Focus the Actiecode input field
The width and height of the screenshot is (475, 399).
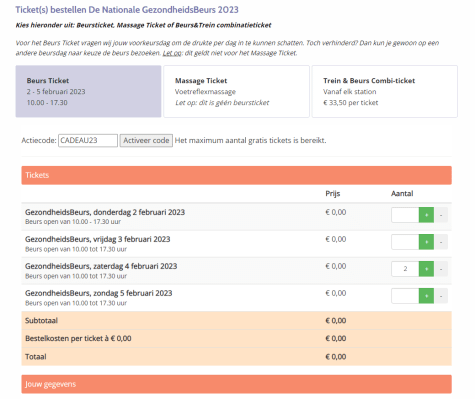(88, 140)
